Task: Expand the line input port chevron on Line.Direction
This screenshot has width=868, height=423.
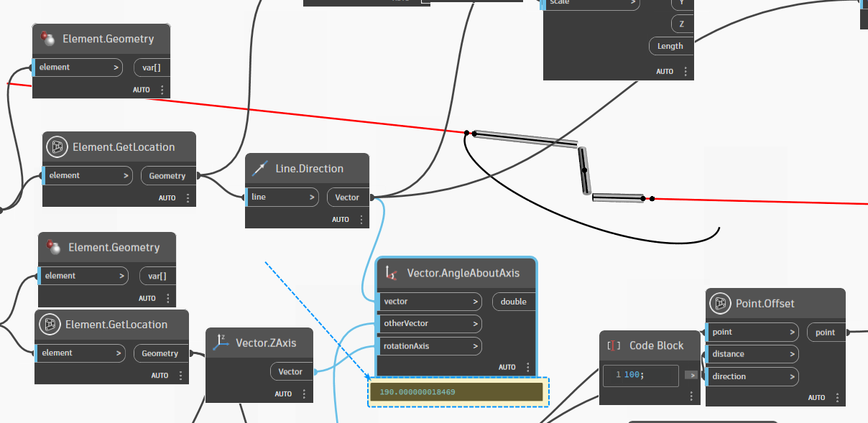Action: 312,197
